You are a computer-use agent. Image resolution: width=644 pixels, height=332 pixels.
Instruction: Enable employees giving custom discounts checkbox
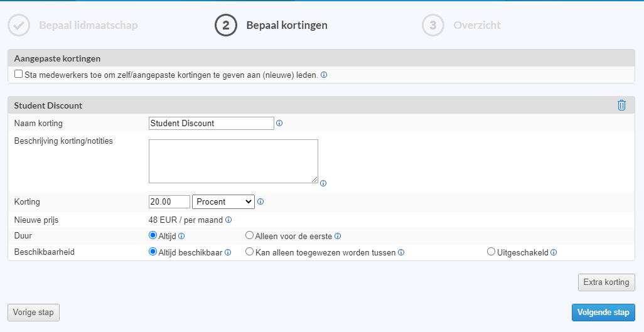click(18, 74)
